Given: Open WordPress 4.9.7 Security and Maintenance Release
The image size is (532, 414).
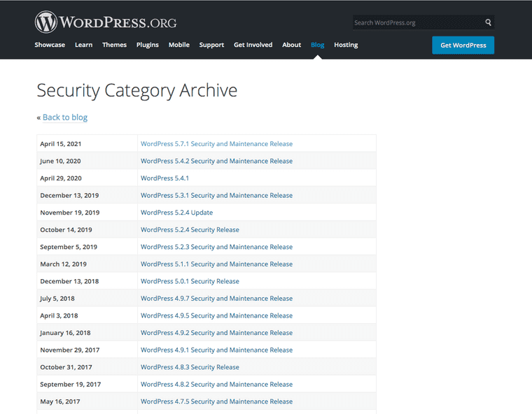Looking at the screenshot, I should 216,299.
